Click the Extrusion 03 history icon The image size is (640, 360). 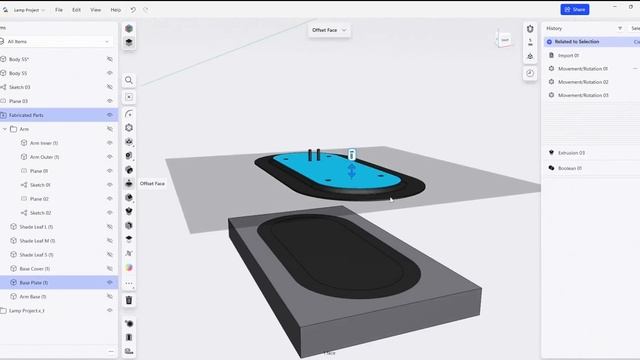tap(551, 153)
